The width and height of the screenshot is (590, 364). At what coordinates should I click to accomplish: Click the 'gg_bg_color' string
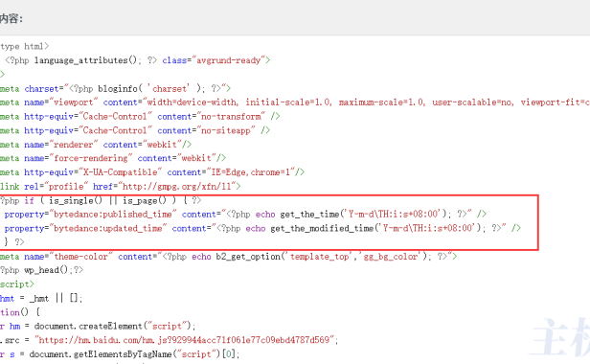point(392,257)
